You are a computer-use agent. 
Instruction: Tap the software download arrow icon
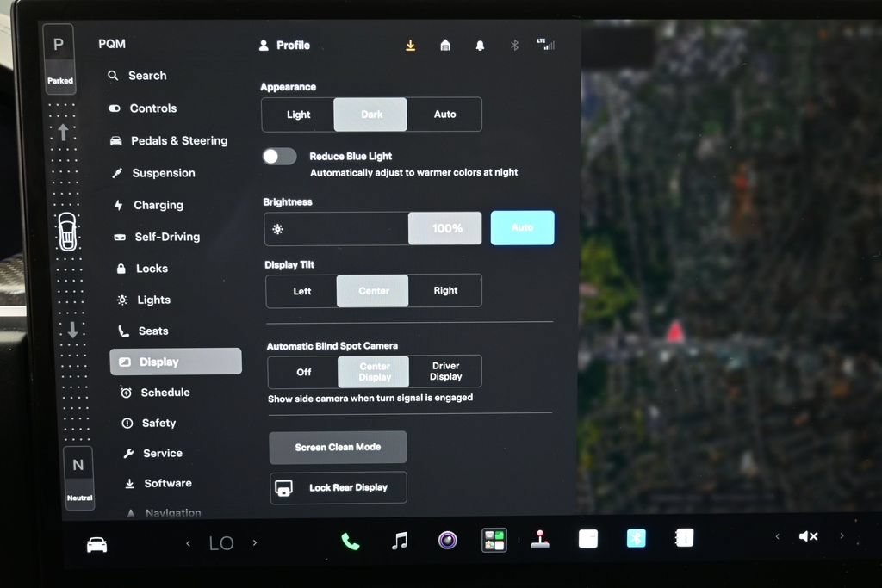(x=411, y=45)
